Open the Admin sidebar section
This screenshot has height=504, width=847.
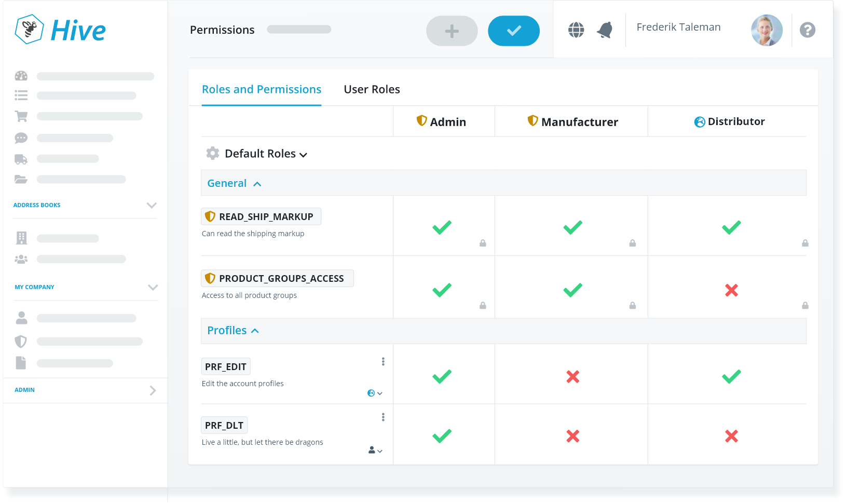[153, 390]
